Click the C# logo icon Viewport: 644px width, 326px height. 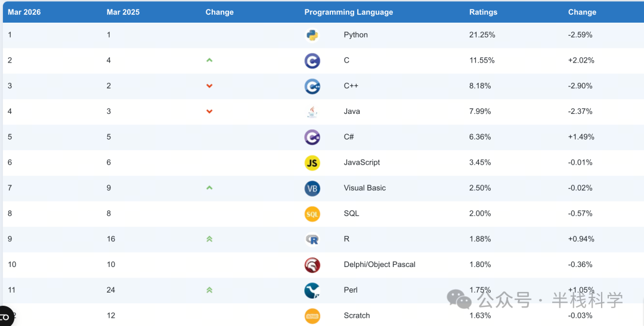point(312,137)
